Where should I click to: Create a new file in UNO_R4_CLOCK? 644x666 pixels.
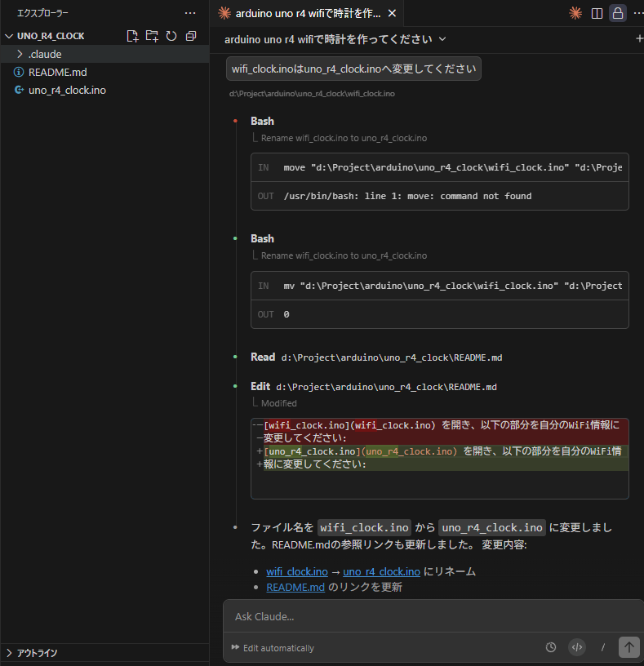[132, 36]
